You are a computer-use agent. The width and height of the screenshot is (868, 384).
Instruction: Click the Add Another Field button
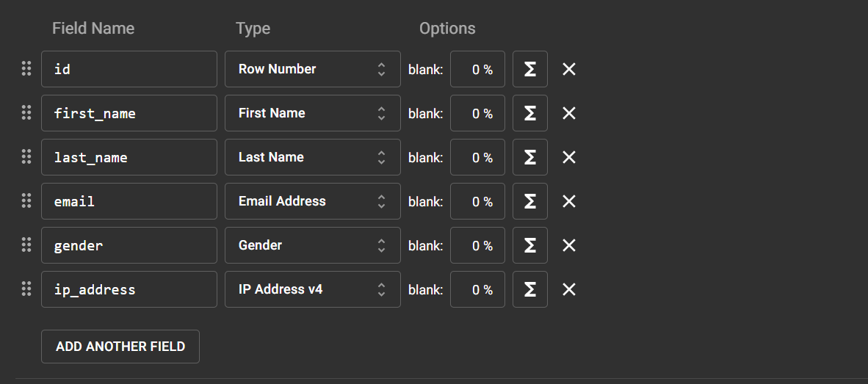click(120, 346)
